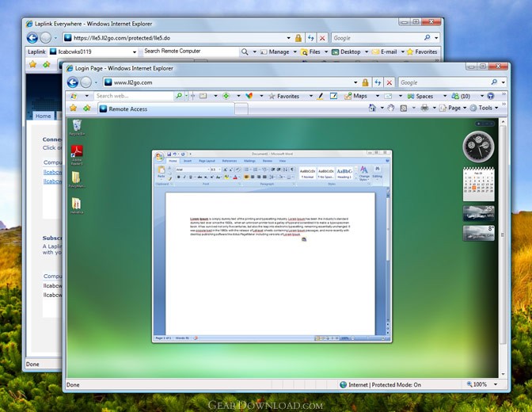Toggle strikethrough in Word Font group
The image size is (532, 412).
(199, 177)
